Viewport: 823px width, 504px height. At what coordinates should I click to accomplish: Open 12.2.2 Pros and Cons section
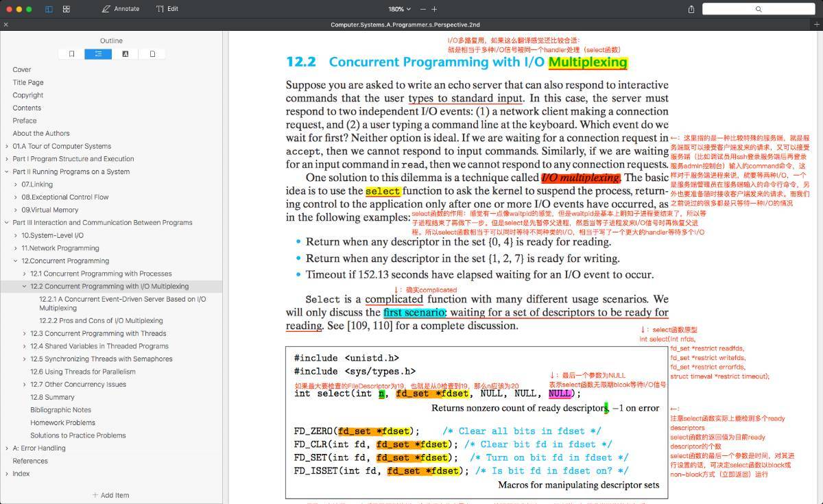tap(101, 320)
